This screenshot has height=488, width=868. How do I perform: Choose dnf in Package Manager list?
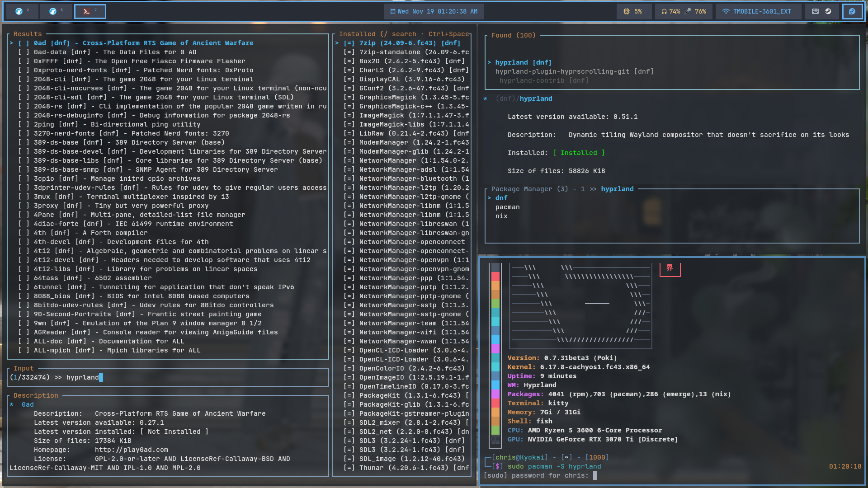pos(501,198)
